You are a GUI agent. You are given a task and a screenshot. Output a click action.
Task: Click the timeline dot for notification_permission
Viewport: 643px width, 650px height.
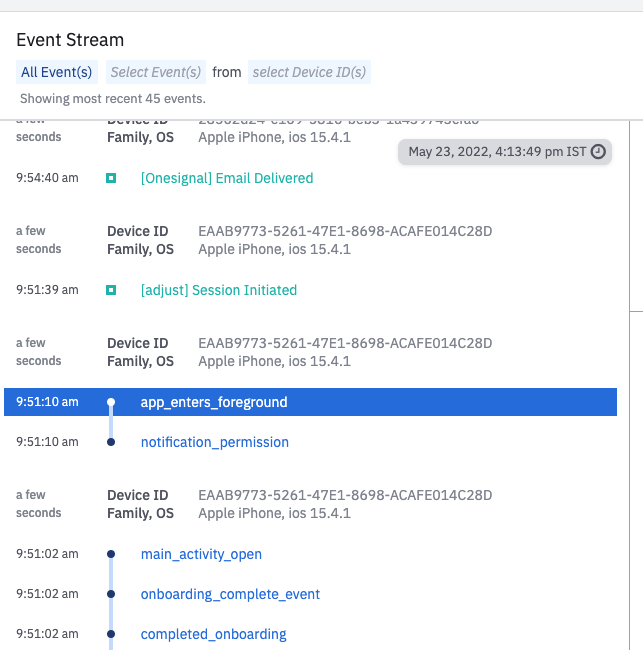coord(111,442)
